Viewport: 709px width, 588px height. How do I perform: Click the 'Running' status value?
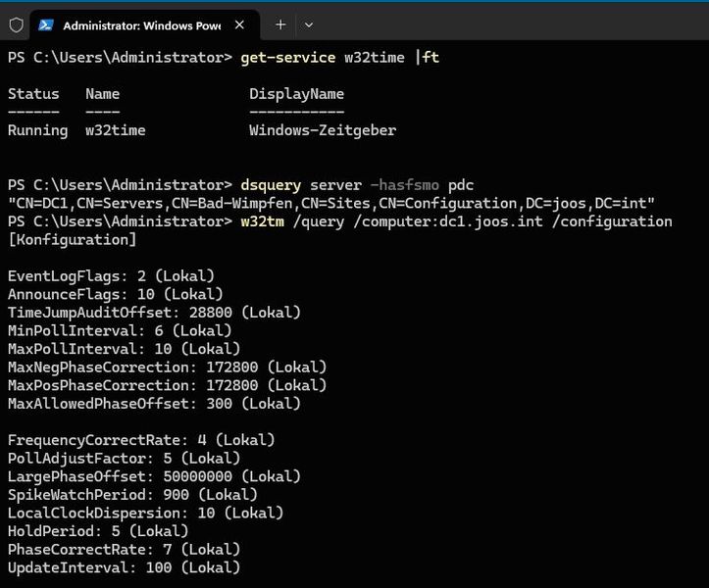click(38, 130)
